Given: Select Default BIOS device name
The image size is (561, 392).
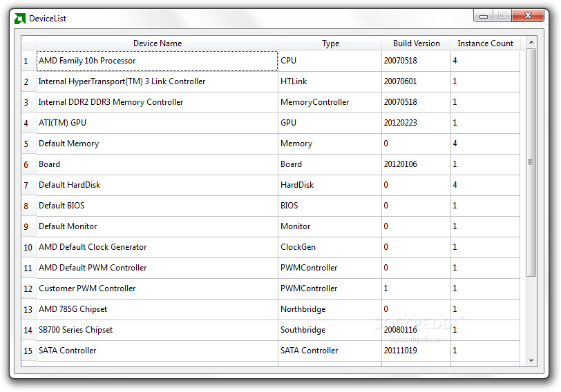Looking at the screenshot, I should pyautogui.click(x=157, y=206).
